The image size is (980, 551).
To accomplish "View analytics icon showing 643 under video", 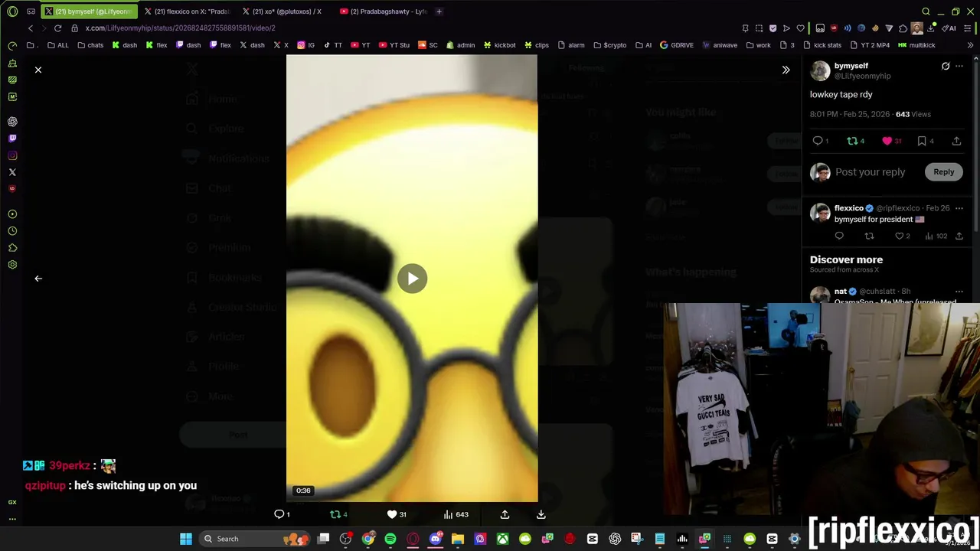I will (456, 514).
